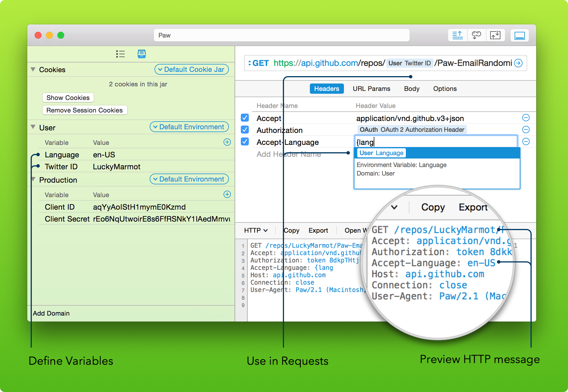
Task: Export the HTTP message preview
Action: pos(318,230)
